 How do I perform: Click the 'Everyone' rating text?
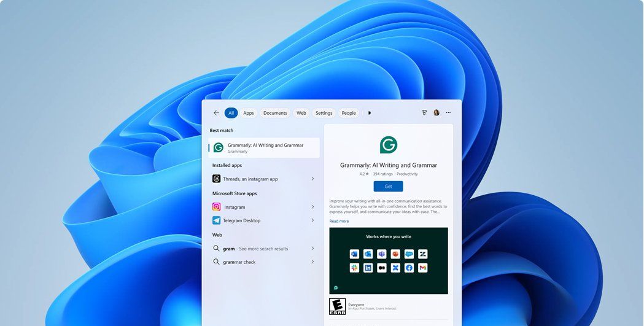point(356,305)
